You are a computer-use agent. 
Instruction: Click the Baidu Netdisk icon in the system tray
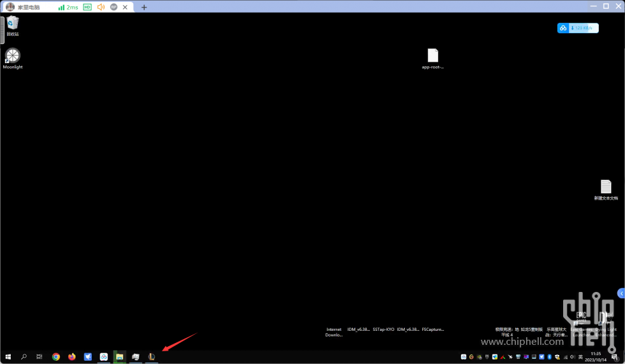[464, 357]
